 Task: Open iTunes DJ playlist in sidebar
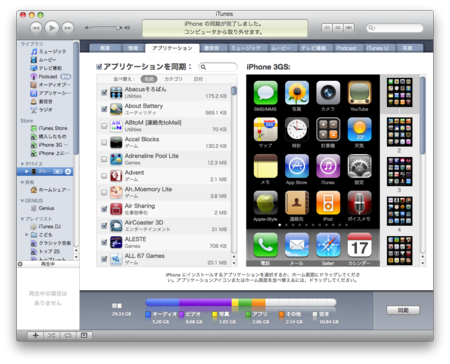(x=49, y=226)
